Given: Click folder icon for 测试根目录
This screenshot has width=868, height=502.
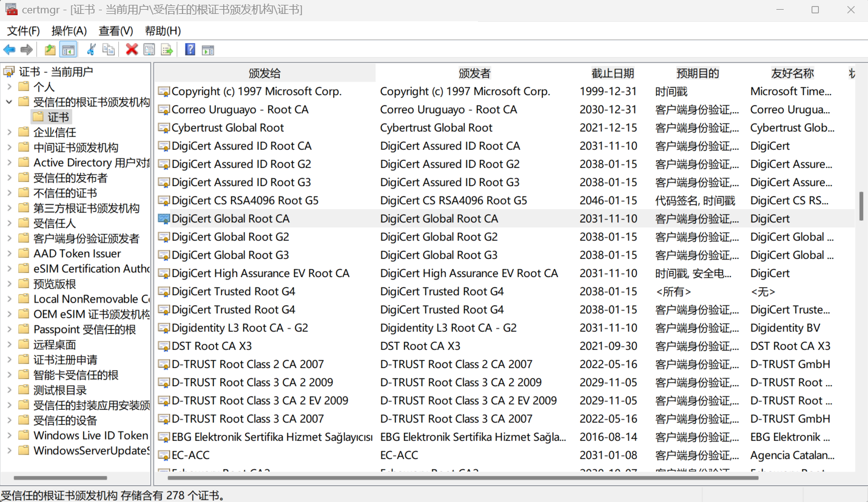Looking at the screenshot, I should click(24, 390).
